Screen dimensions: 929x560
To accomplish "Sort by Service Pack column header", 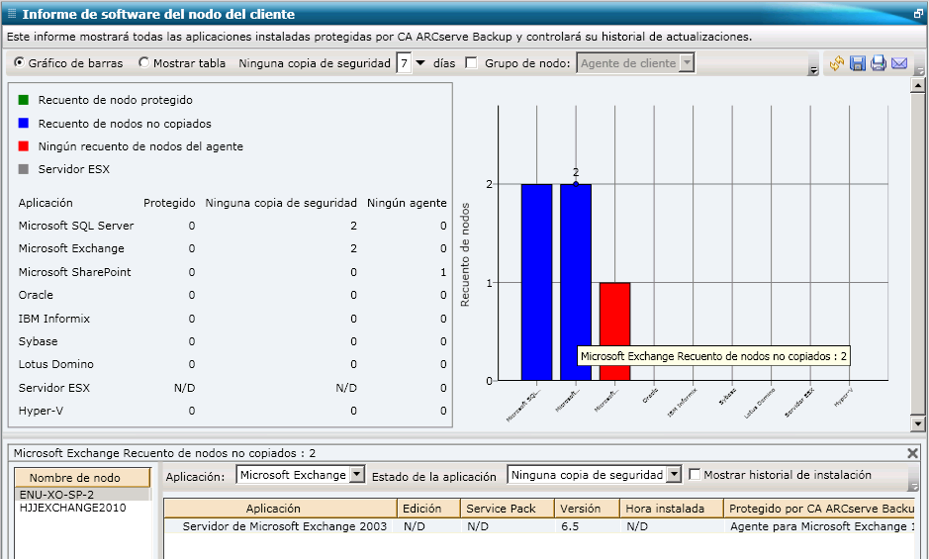I will 508,509.
